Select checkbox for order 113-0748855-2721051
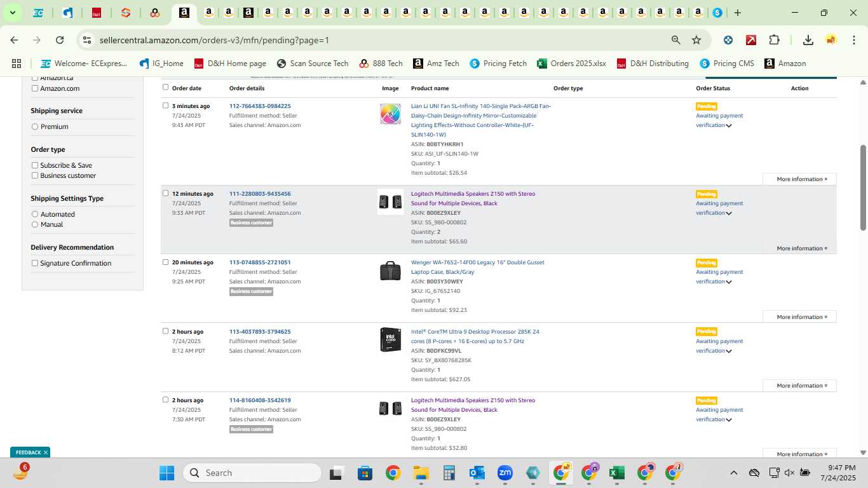This screenshot has width=868, height=488. tap(165, 262)
